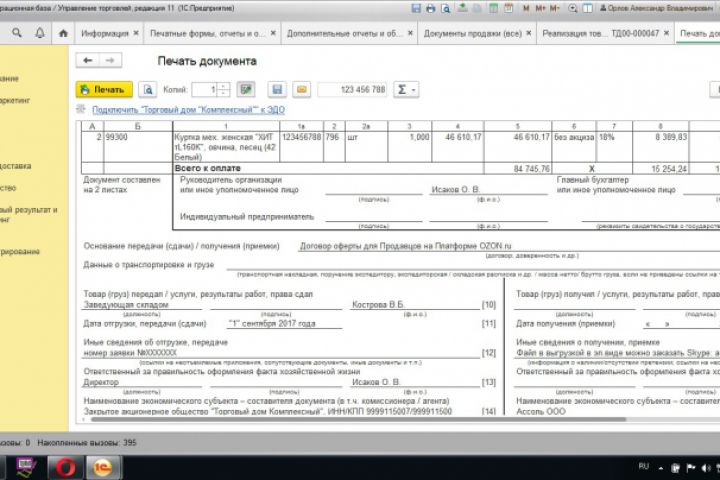Click title bar green upload arrow icon
Screen dimensions: 720x480
462,8
